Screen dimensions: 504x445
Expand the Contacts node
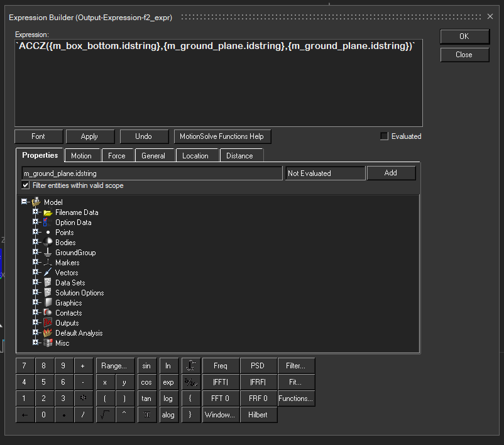pyautogui.click(x=35, y=312)
